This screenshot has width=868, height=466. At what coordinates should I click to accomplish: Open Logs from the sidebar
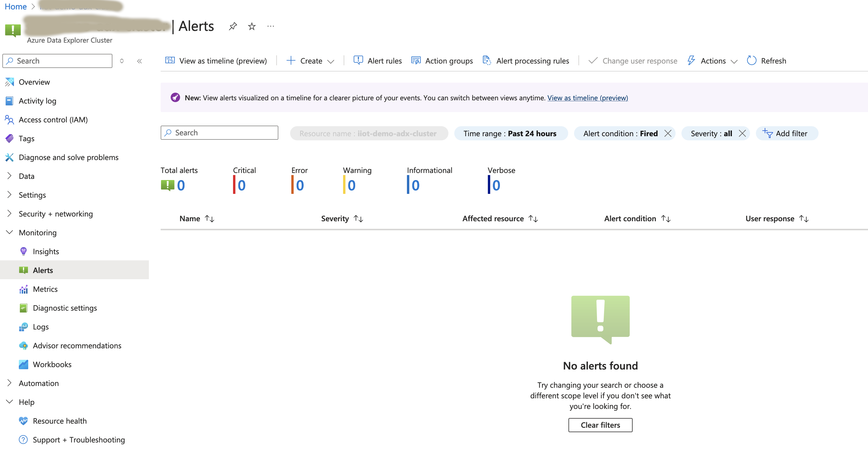pos(40,327)
